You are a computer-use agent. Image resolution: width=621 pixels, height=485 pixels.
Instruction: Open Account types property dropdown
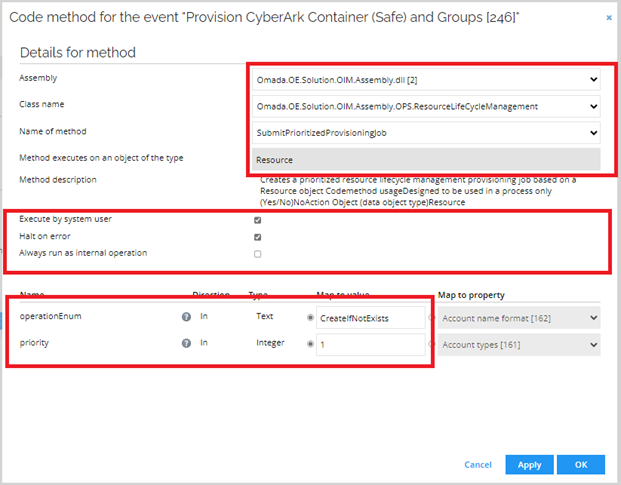[x=519, y=344]
